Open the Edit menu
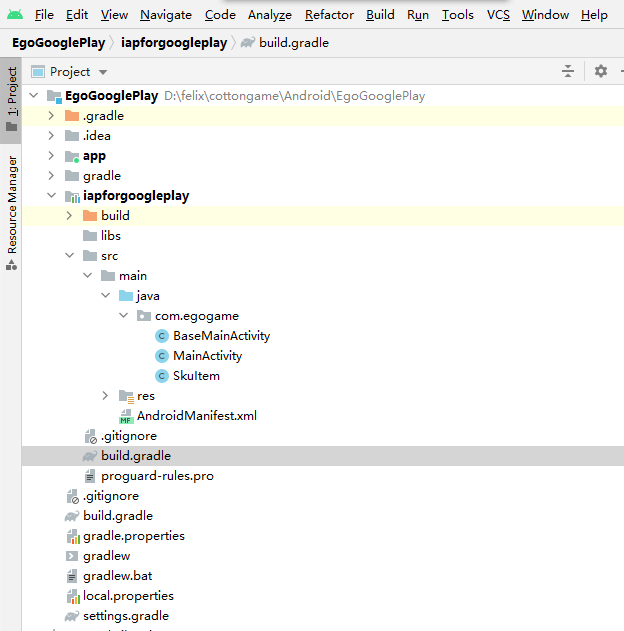This screenshot has width=624, height=631. tap(77, 15)
